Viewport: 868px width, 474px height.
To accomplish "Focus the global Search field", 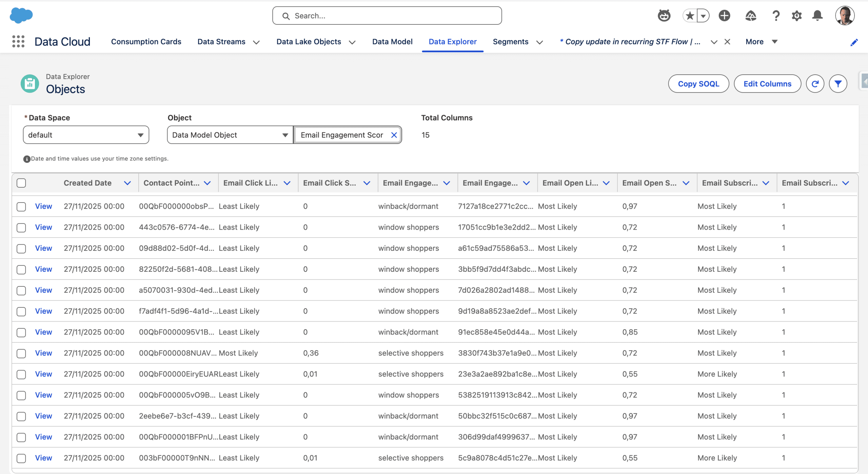I will [387, 16].
